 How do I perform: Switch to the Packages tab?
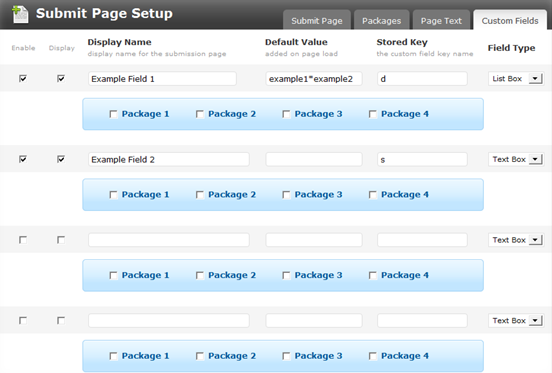pos(381,20)
